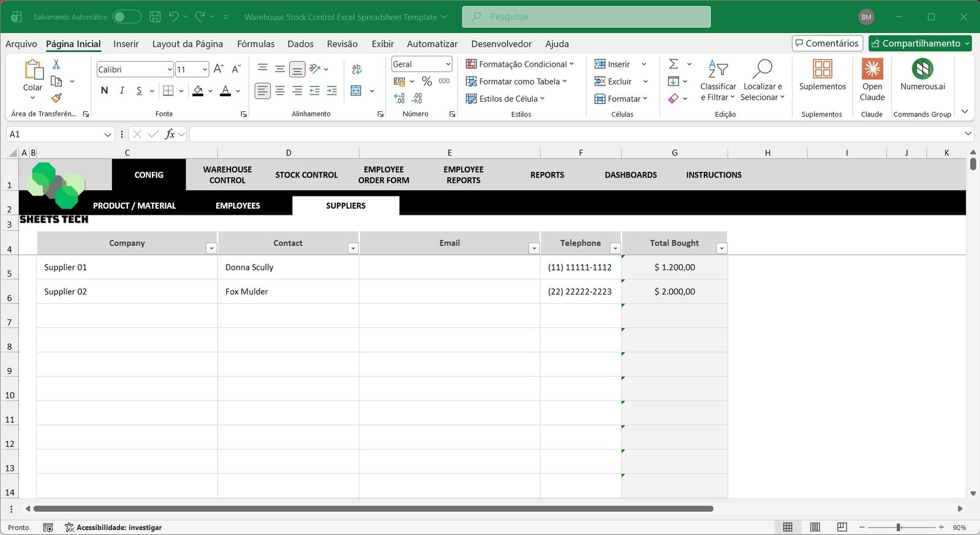
Task: Increase indent icon in alignment group
Action: 332,91
